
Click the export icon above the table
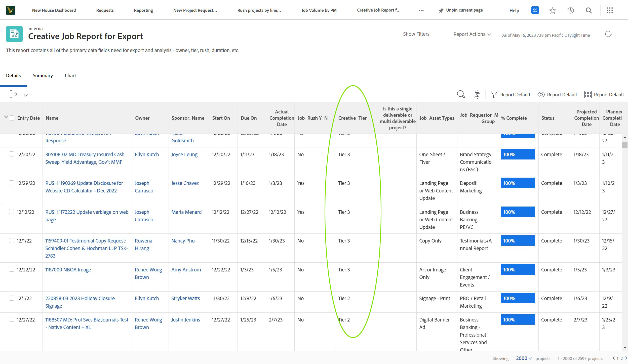(13, 94)
